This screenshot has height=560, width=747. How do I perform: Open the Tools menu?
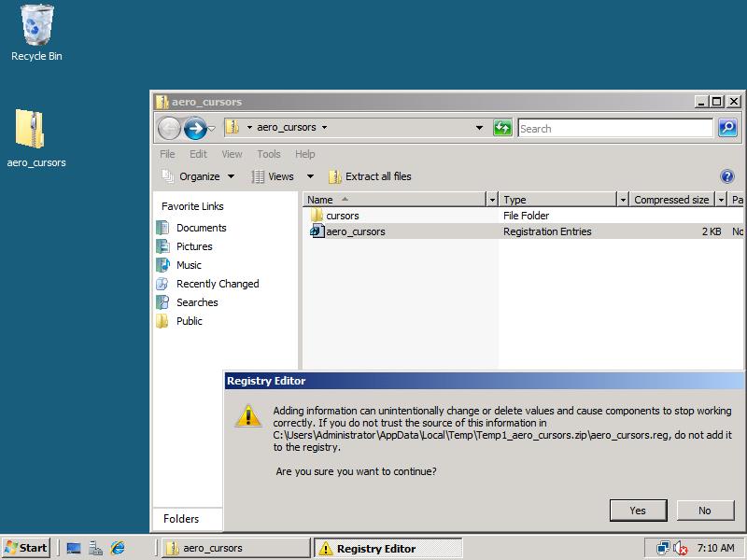coord(269,154)
